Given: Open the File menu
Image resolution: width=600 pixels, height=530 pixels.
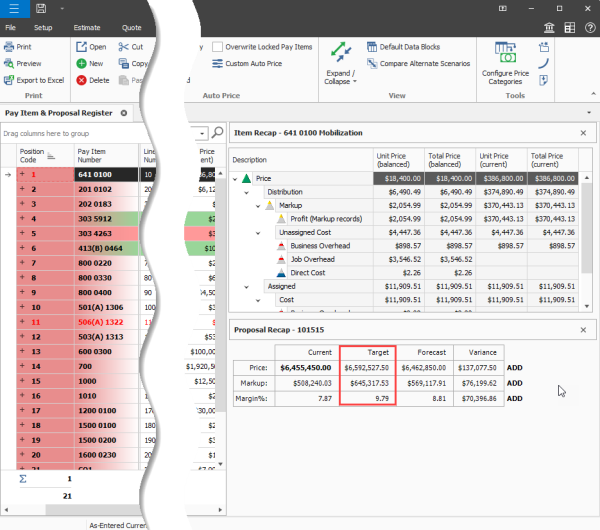Looking at the screenshot, I should [x=10, y=28].
